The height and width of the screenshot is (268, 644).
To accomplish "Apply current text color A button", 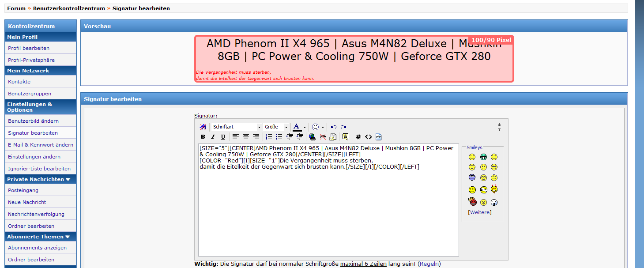I will 297,127.
